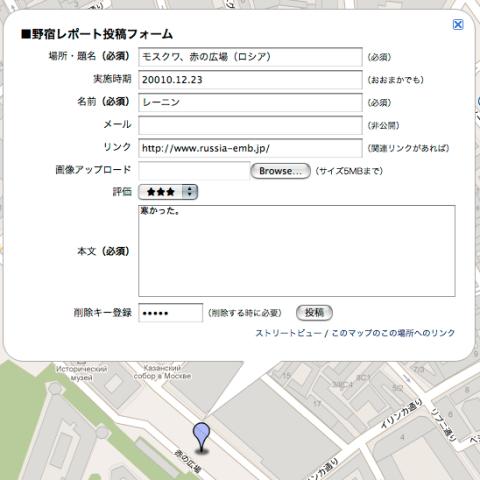Open the ストリートビュー link
The width and height of the screenshot is (480, 480).
coord(288,333)
